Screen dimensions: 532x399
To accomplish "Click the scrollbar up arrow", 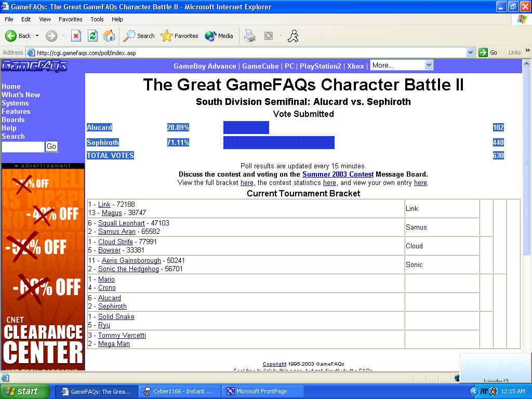I will pos(526,63).
